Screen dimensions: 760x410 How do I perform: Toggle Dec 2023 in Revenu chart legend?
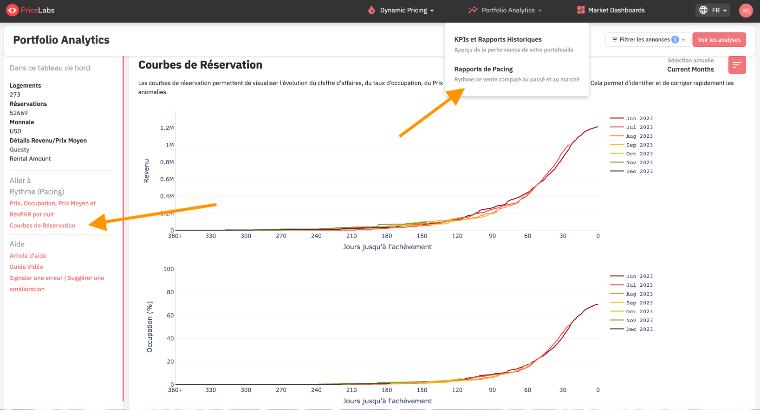(632, 171)
